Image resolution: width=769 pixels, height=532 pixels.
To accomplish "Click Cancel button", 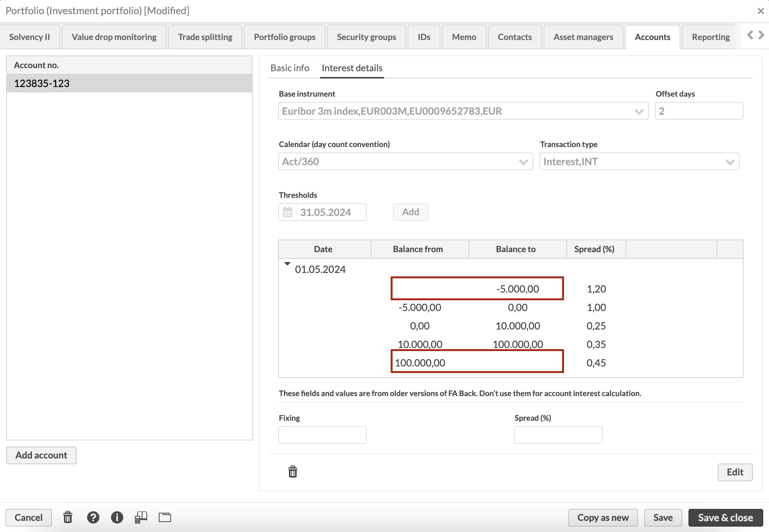I will (x=29, y=518).
